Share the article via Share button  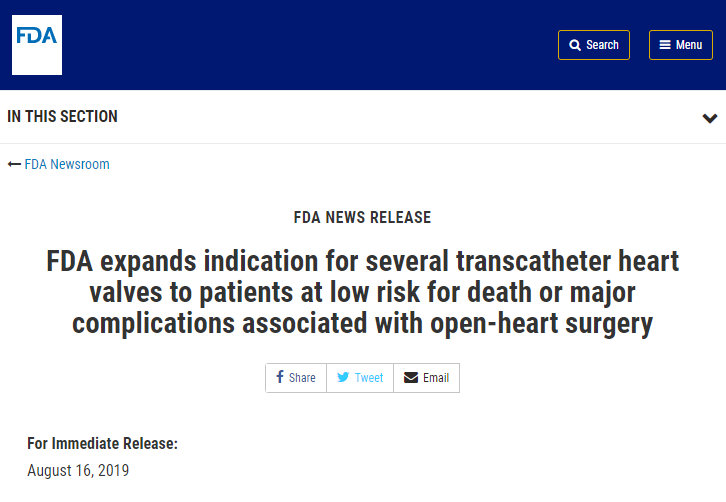296,378
